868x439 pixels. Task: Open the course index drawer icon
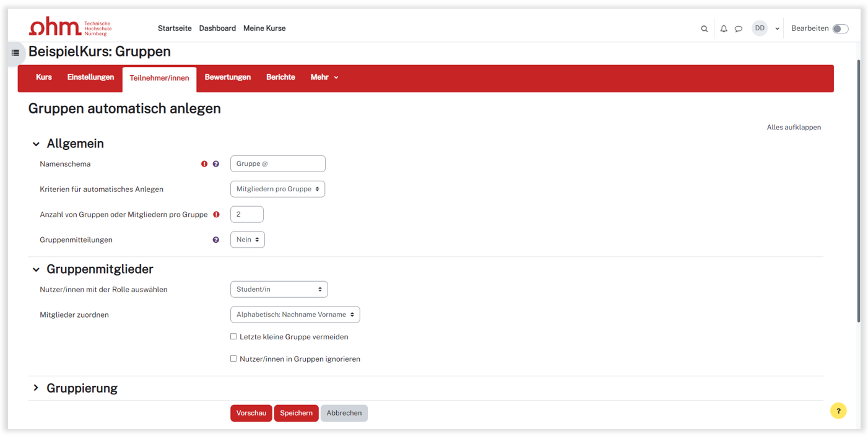click(15, 53)
